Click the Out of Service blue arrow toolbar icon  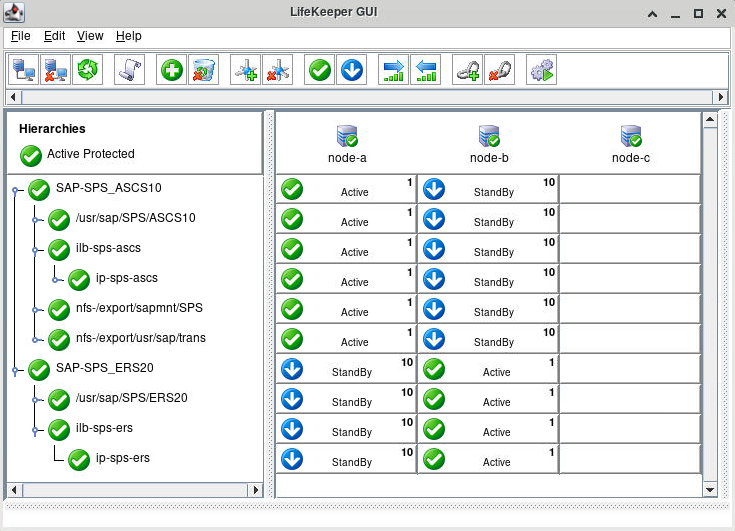tap(352, 70)
